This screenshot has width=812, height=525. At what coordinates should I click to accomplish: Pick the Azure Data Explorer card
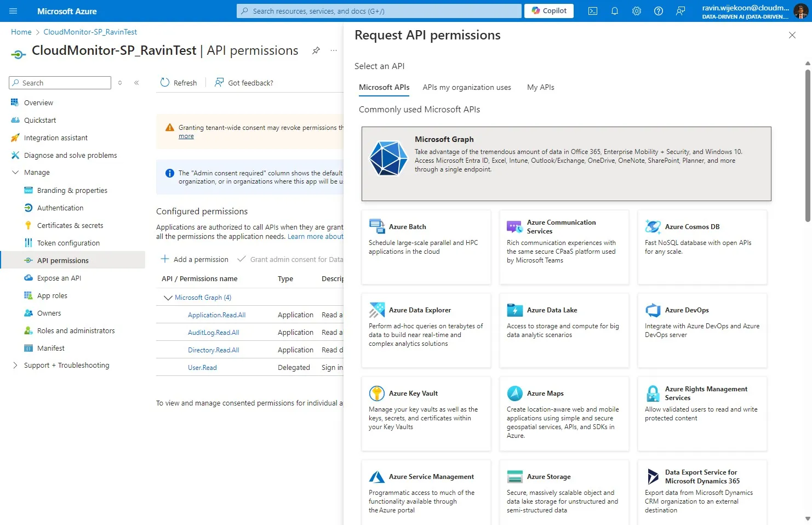(x=426, y=330)
